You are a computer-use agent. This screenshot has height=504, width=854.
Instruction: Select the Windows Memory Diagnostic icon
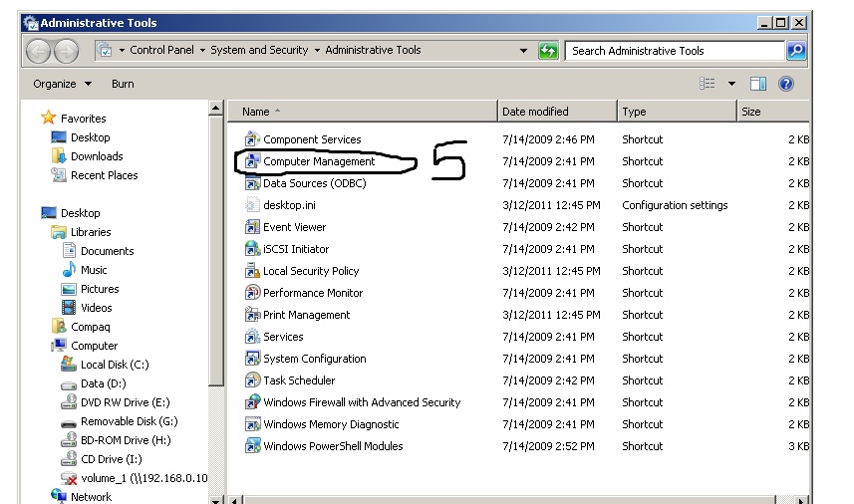click(252, 424)
